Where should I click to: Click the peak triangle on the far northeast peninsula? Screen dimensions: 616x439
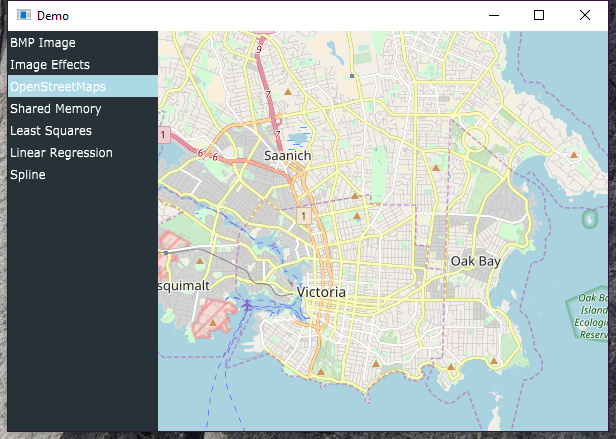point(574,155)
